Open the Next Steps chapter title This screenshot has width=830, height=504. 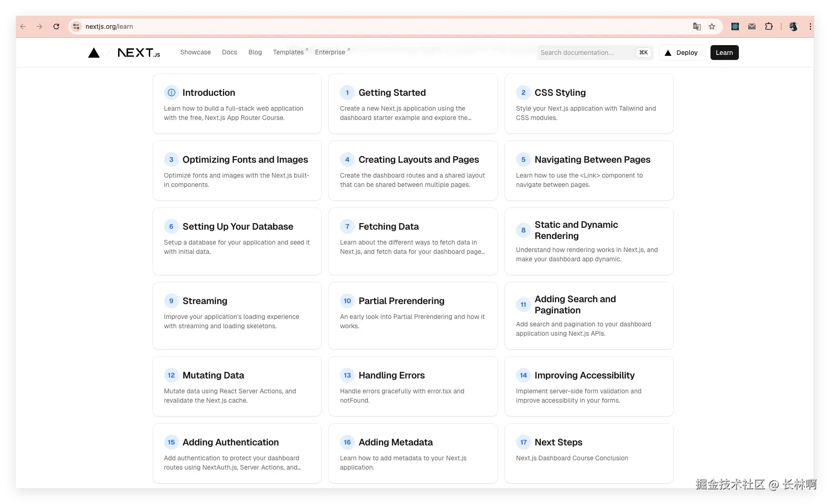point(558,442)
